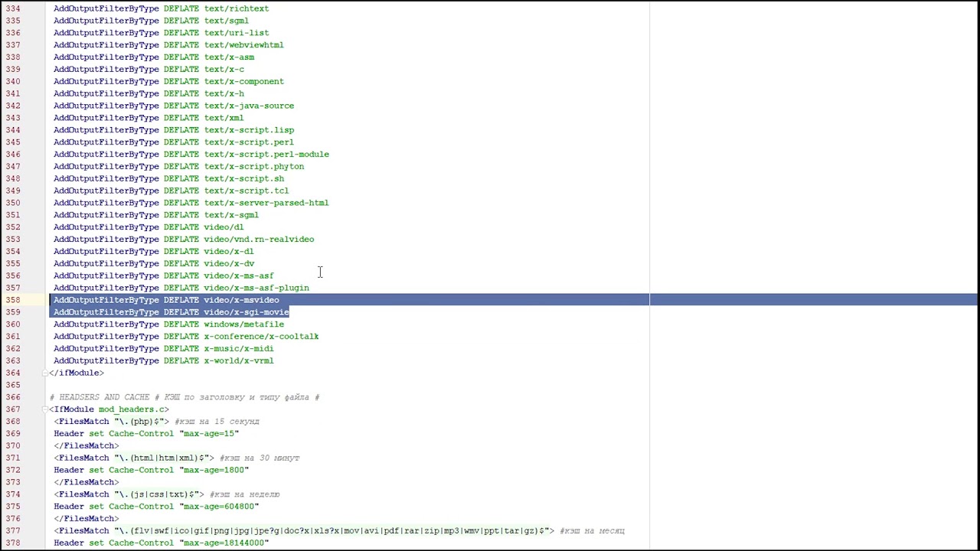This screenshot has width=980, height=551.
Task: Place cursor on text/webviewhtml
Action: tap(244, 45)
